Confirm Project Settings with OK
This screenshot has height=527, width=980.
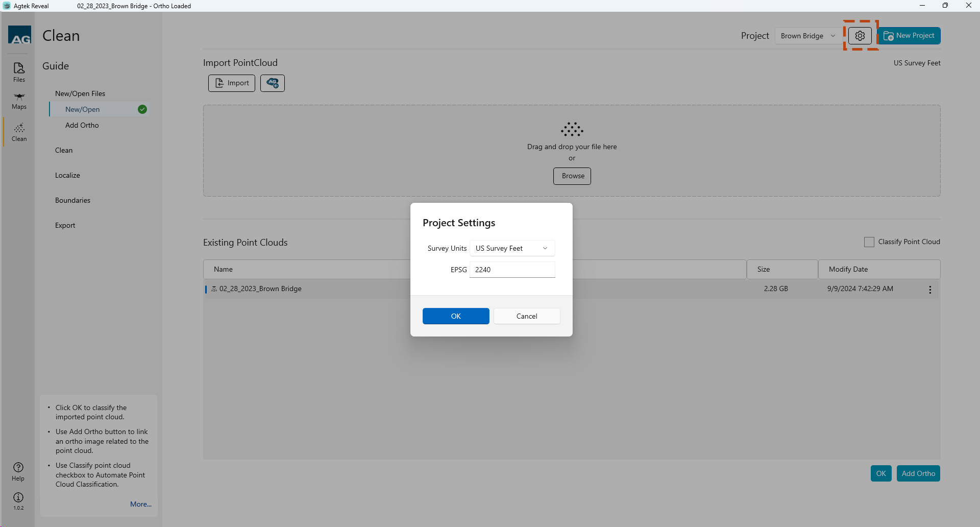click(x=456, y=316)
